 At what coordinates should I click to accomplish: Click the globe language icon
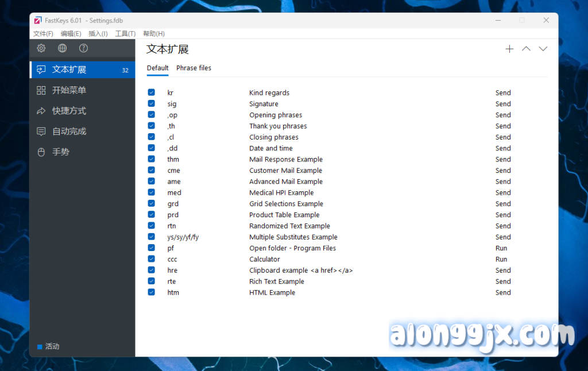pyautogui.click(x=63, y=49)
